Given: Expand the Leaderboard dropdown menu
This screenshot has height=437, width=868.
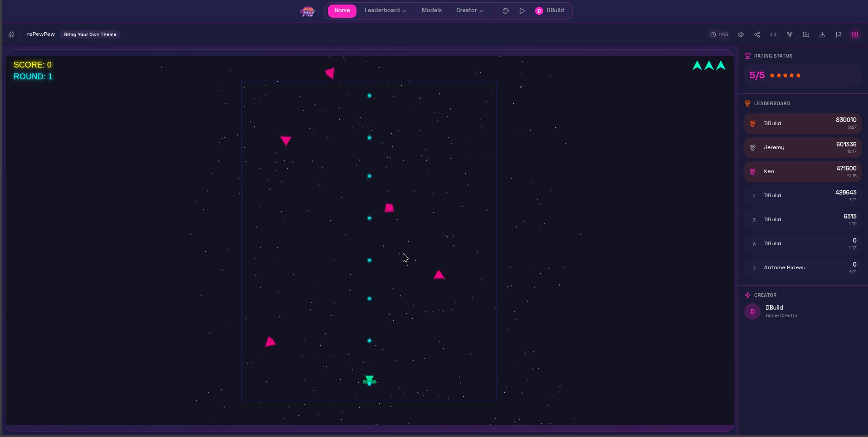Looking at the screenshot, I should [x=385, y=10].
